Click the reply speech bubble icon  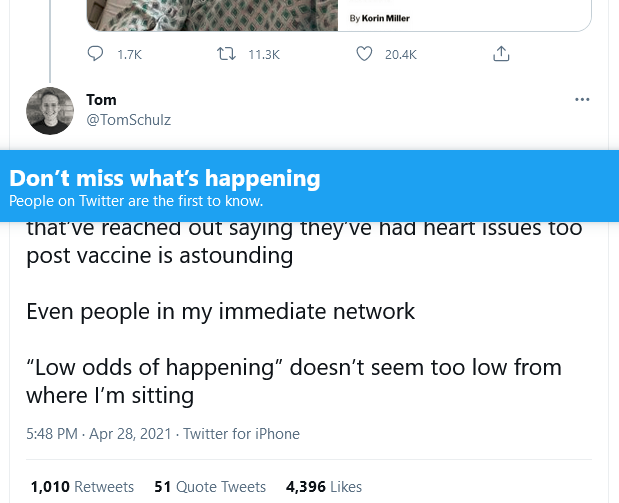click(95, 54)
